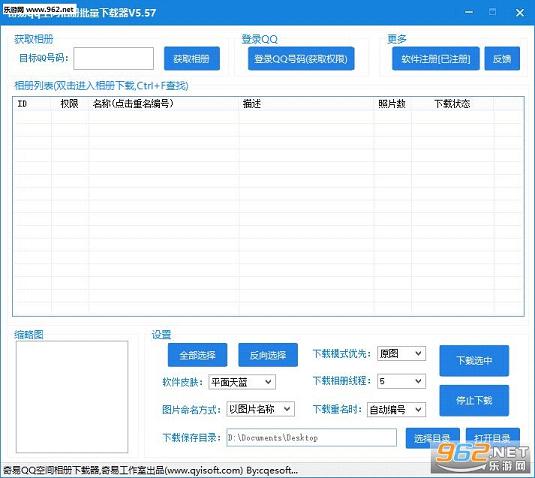
Task: Click the 权限 column header
Action: (x=69, y=104)
